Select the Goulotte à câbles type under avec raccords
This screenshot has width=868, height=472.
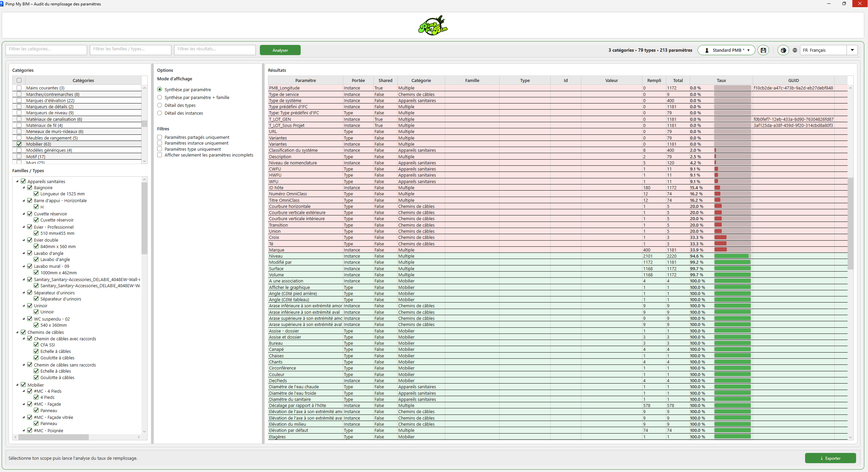point(57,358)
